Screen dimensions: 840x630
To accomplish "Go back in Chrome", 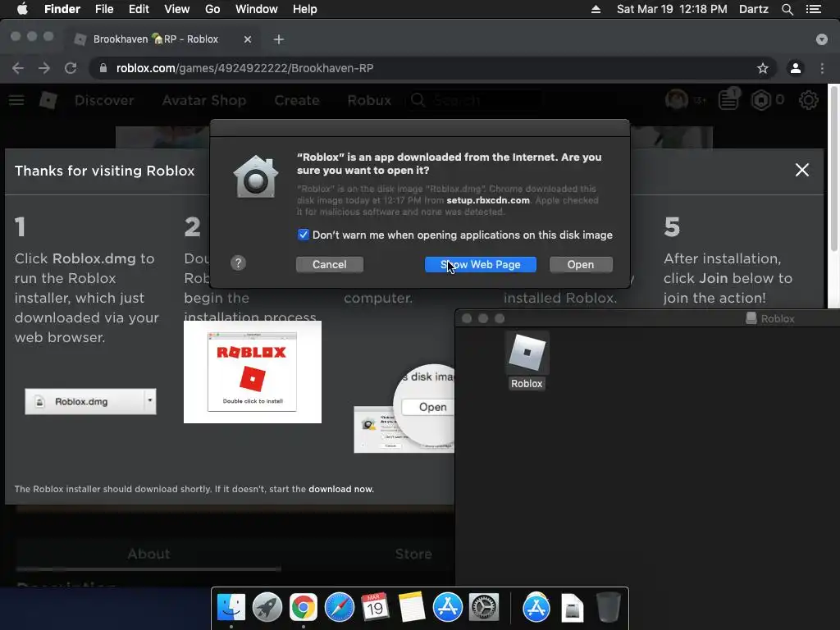I will click(x=18, y=68).
